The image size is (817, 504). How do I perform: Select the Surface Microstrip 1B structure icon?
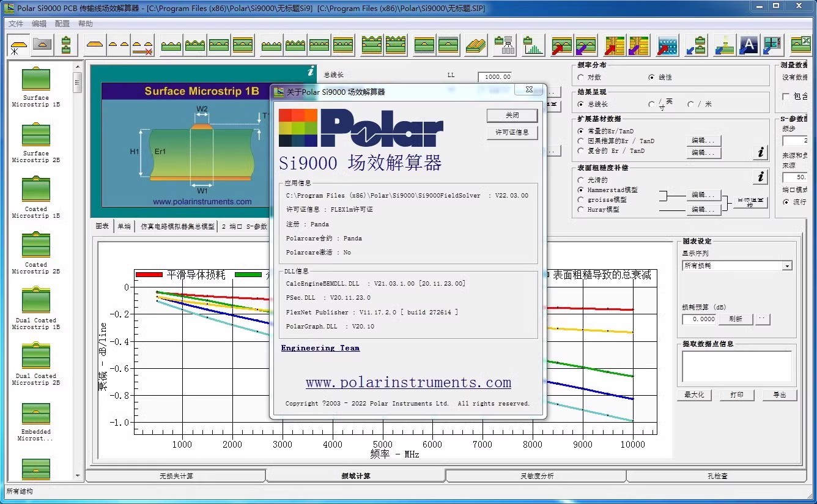point(36,80)
